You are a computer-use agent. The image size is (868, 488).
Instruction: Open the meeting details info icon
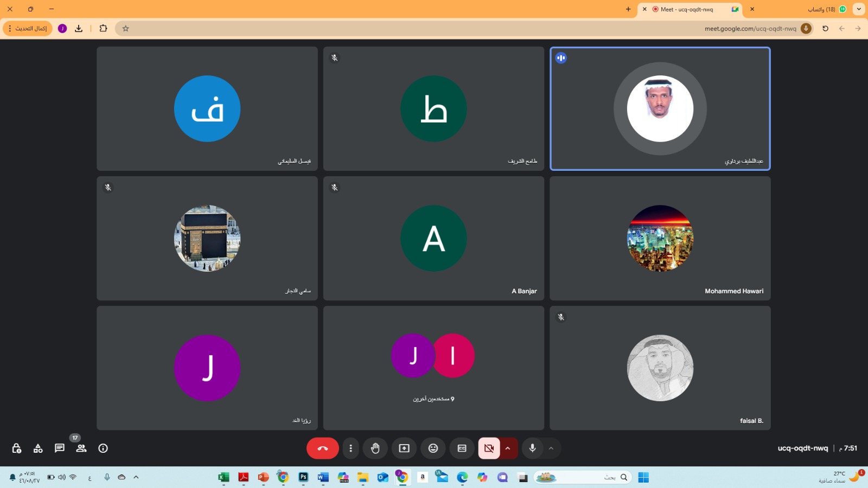(x=103, y=448)
